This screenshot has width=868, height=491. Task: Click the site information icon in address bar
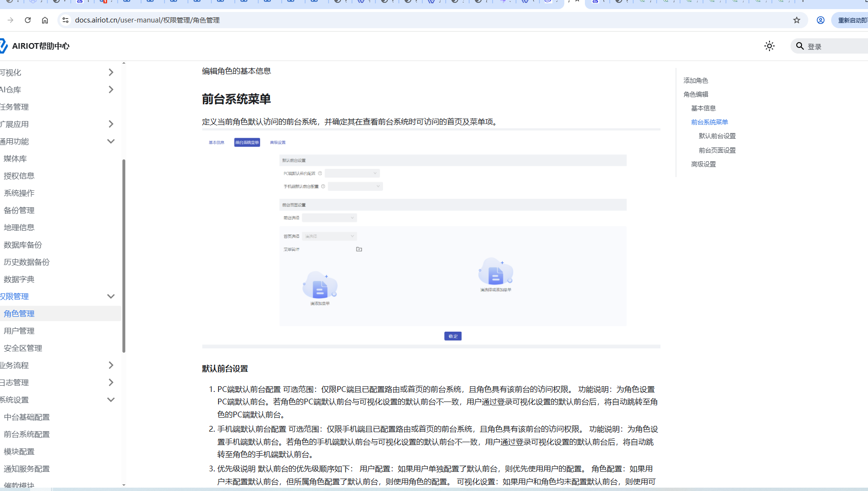pos(66,20)
